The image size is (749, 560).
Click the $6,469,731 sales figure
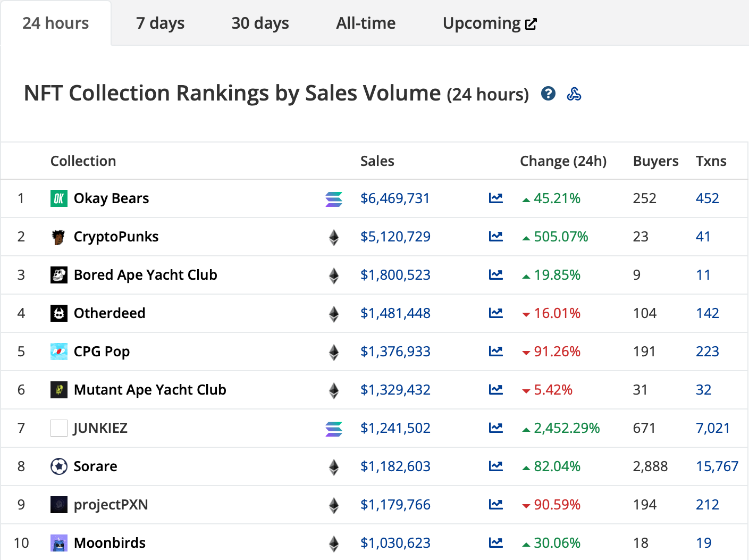(x=395, y=198)
